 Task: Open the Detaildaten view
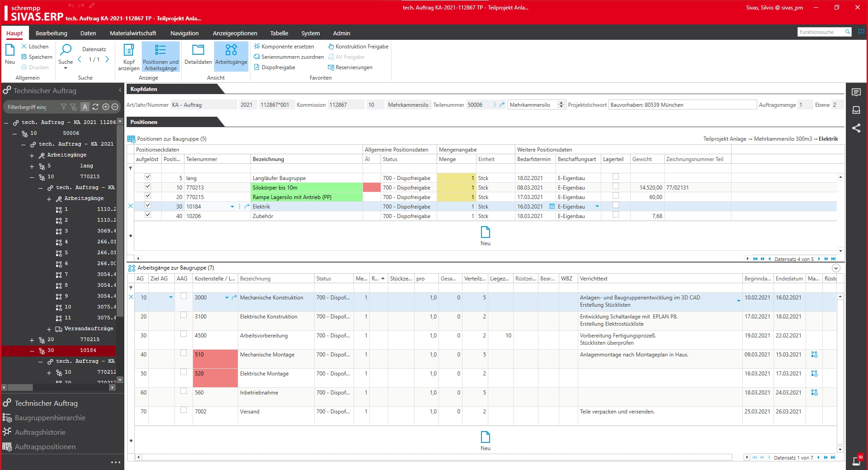[198, 50]
